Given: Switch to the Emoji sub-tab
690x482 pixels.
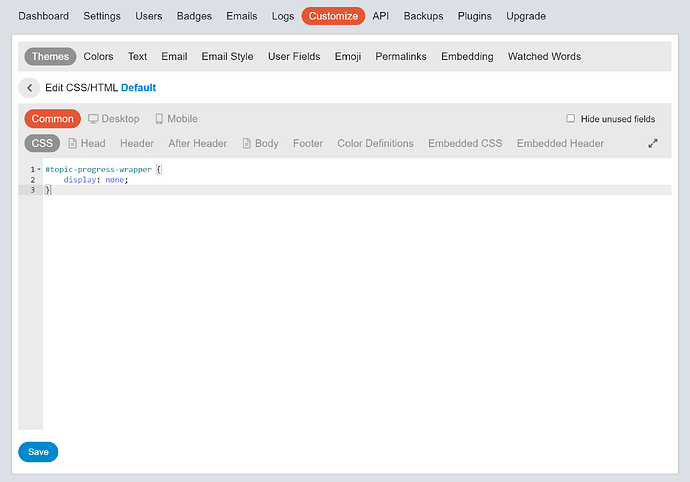Looking at the screenshot, I should tap(348, 57).
